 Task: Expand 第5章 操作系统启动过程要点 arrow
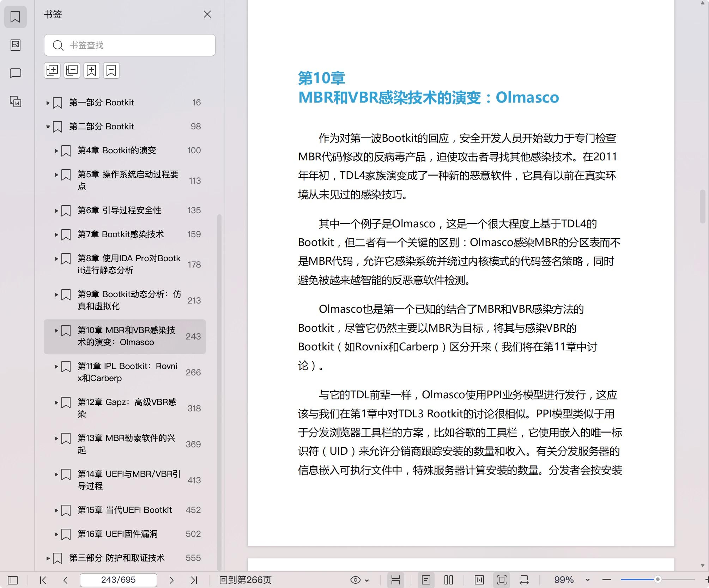pos(56,174)
